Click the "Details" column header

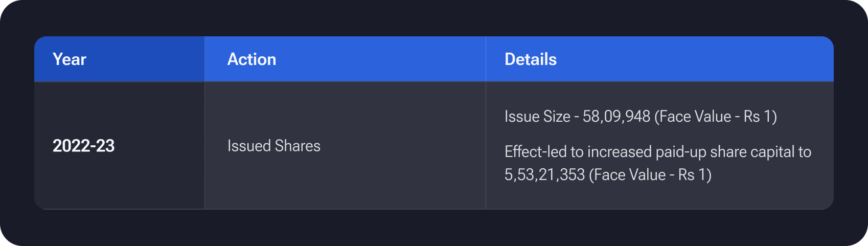[x=530, y=59]
